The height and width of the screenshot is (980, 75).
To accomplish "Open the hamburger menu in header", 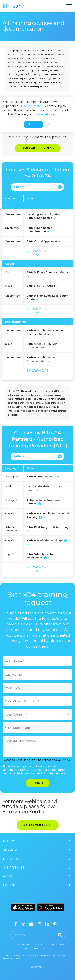I will click(x=69, y=6).
